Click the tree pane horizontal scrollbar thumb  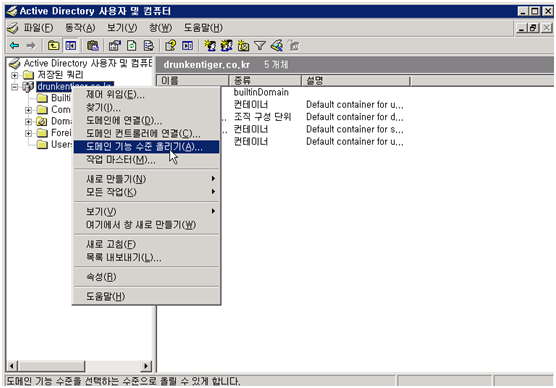[x=51, y=366]
